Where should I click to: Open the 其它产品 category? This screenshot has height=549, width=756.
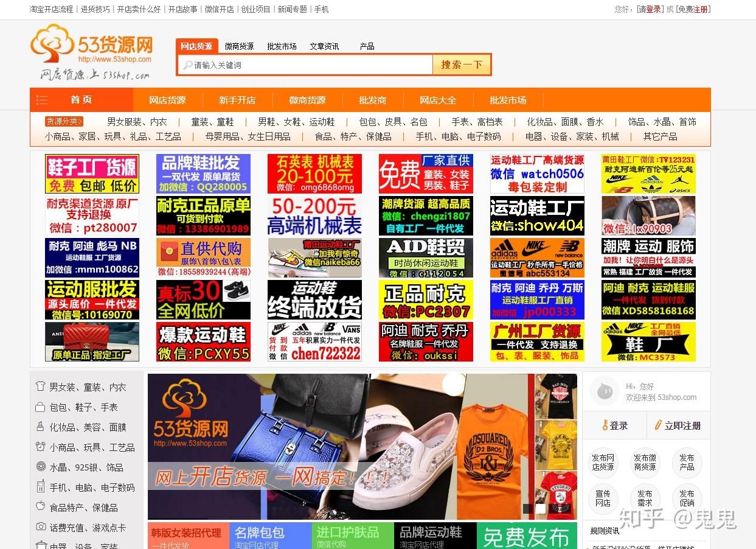(x=660, y=136)
